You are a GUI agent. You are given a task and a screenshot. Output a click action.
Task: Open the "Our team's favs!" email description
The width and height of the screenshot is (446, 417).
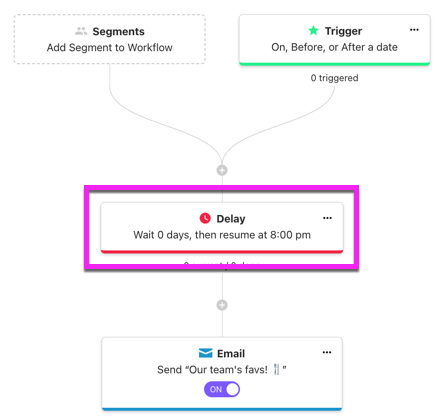[x=222, y=370]
